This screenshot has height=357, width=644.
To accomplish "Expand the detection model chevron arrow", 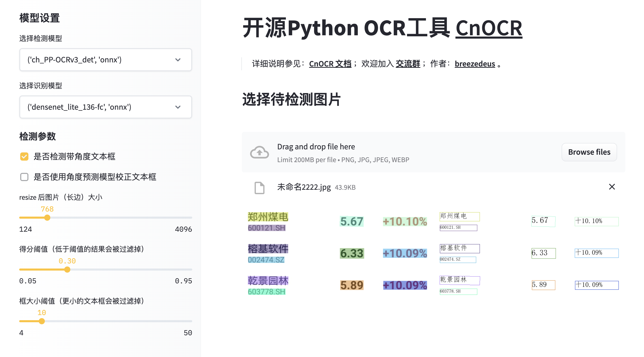I will [178, 60].
